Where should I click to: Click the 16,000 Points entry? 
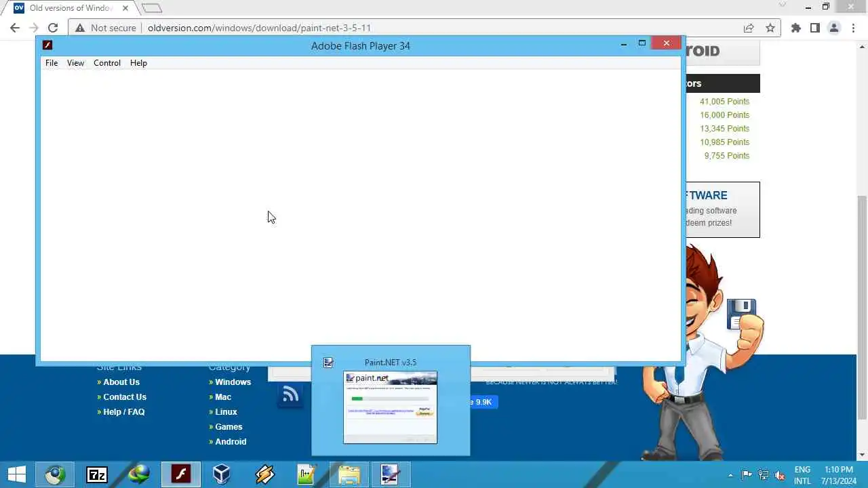tap(724, 115)
